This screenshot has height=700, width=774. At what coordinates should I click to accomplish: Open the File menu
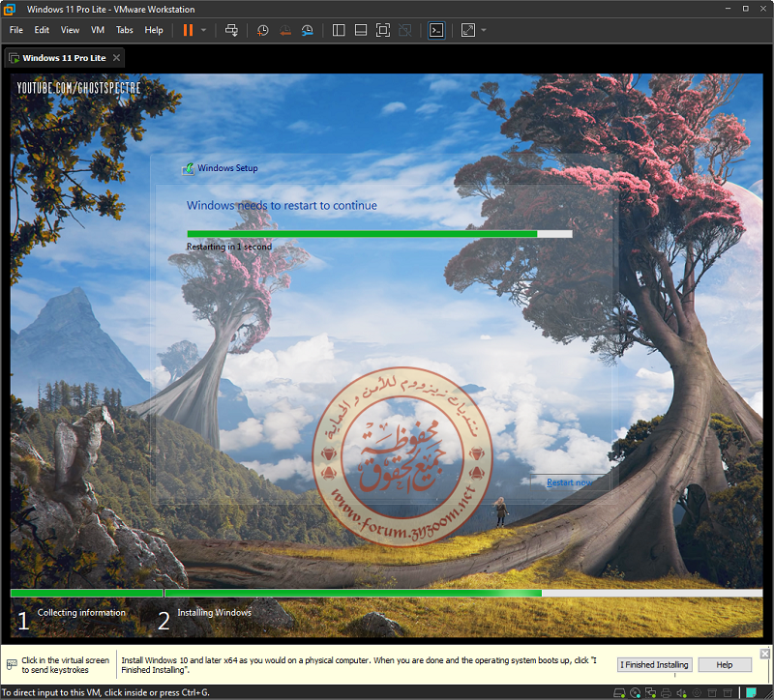[15, 30]
